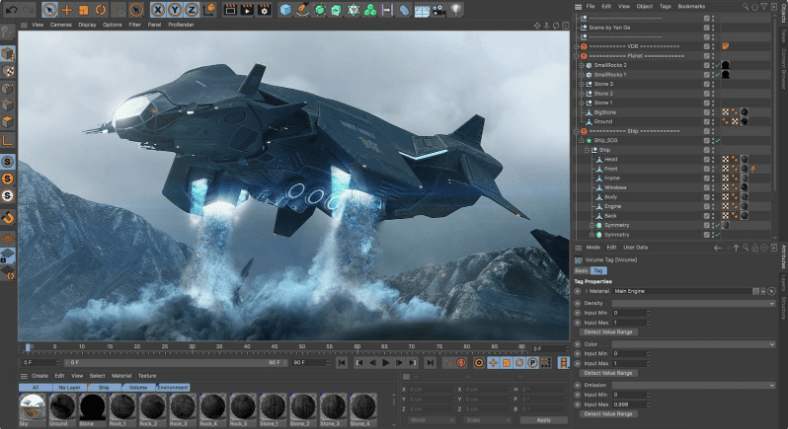Click Object Manager filter funnel icon
Image resolution: width=788 pixels, height=429 pixels.
(x=764, y=7)
